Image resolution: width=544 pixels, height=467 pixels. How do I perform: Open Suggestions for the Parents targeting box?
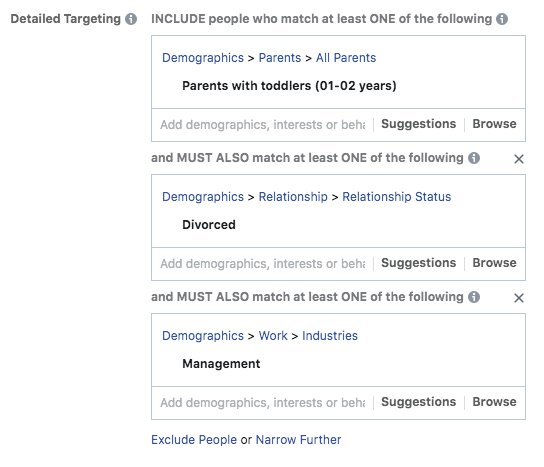click(x=418, y=124)
